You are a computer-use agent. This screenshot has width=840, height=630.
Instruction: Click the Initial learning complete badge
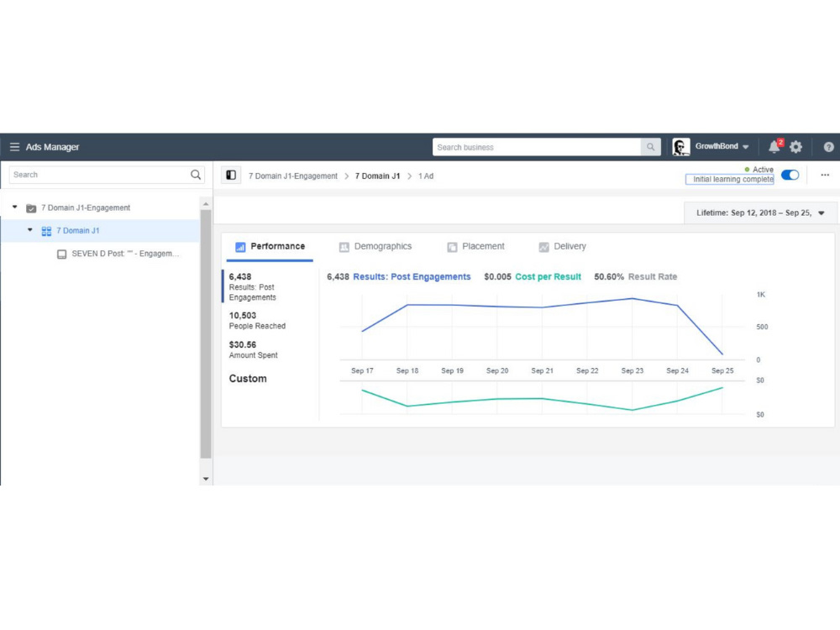(x=730, y=180)
